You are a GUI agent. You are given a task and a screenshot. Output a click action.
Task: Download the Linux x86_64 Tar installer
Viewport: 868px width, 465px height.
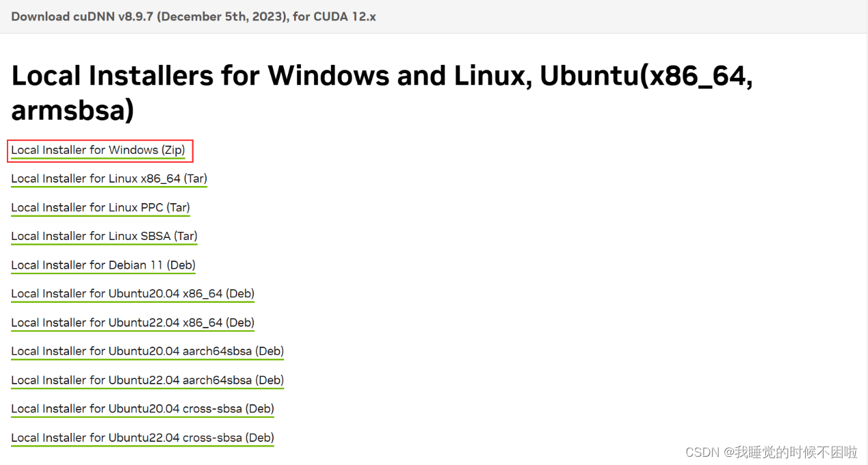coord(109,178)
